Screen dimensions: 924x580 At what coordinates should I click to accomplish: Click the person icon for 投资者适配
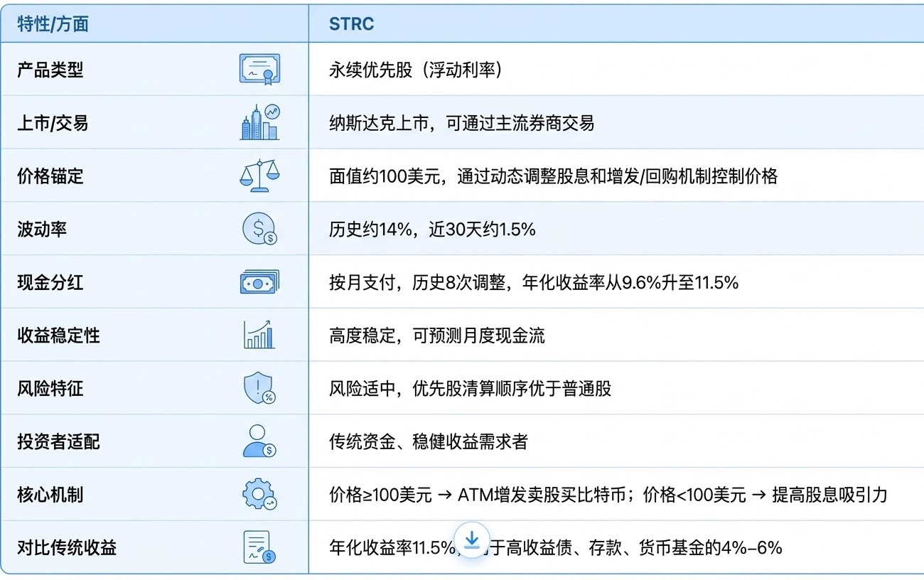260,441
